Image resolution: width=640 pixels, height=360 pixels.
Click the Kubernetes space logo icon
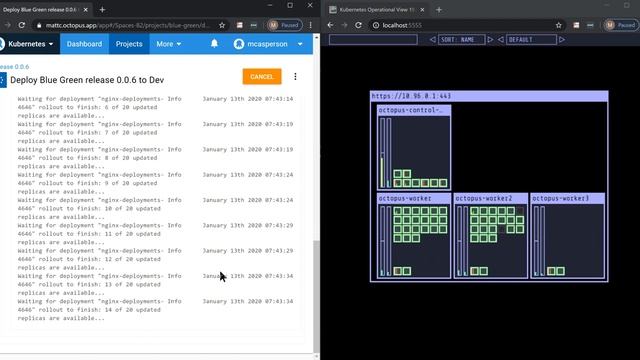(2, 44)
